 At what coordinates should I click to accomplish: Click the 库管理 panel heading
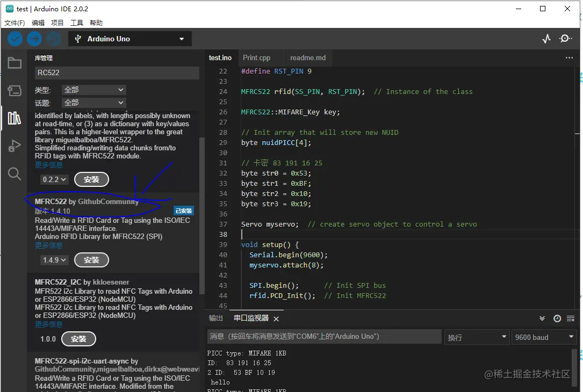[x=44, y=58]
